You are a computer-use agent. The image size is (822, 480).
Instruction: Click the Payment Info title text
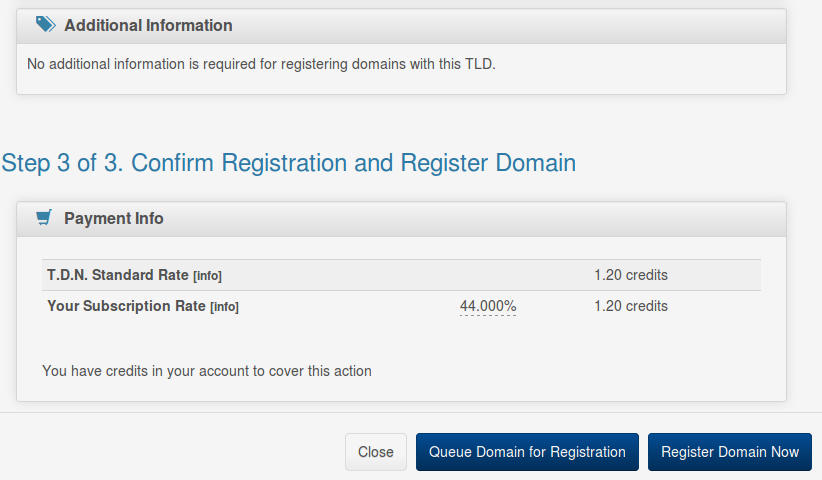pos(114,218)
